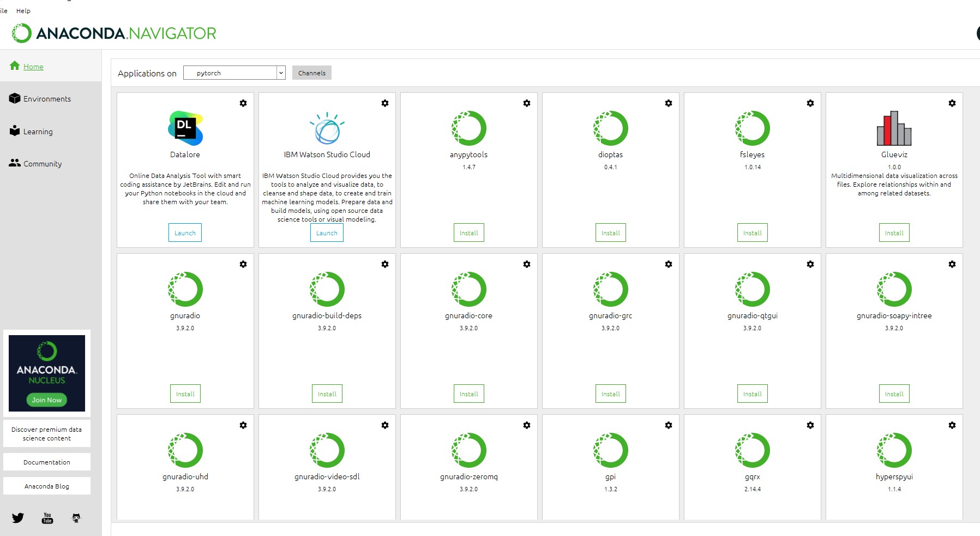This screenshot has width=980, height=536.
Task: Open the gnuradio gear options icon
Action: tap(243, 264)
